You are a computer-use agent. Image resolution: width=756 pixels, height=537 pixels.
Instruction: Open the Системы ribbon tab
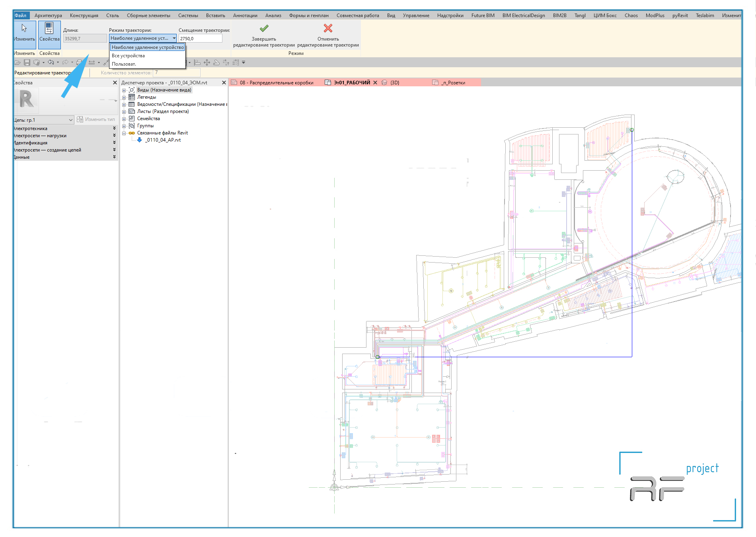coord(188,16)
